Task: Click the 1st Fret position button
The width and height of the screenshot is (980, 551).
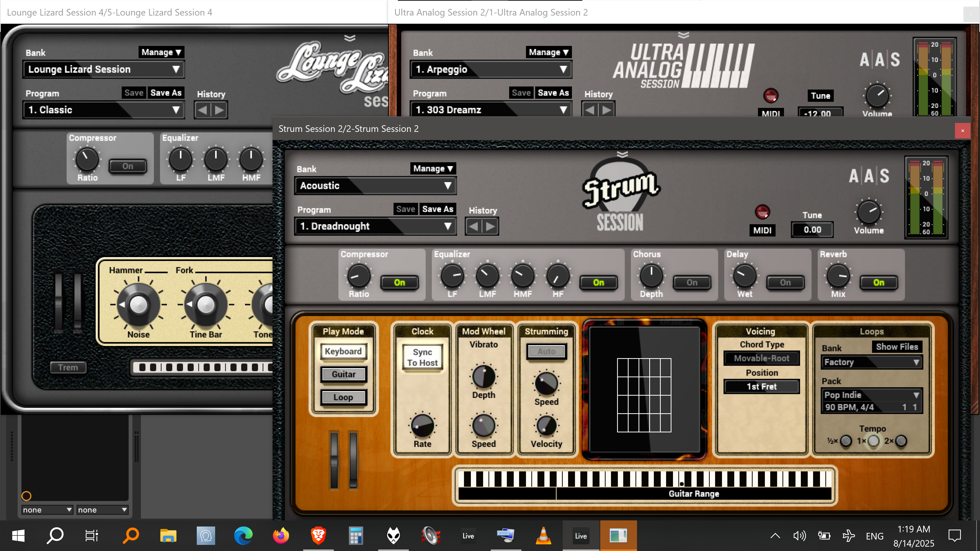Action: pyautogui.click(x=762, y=387)
